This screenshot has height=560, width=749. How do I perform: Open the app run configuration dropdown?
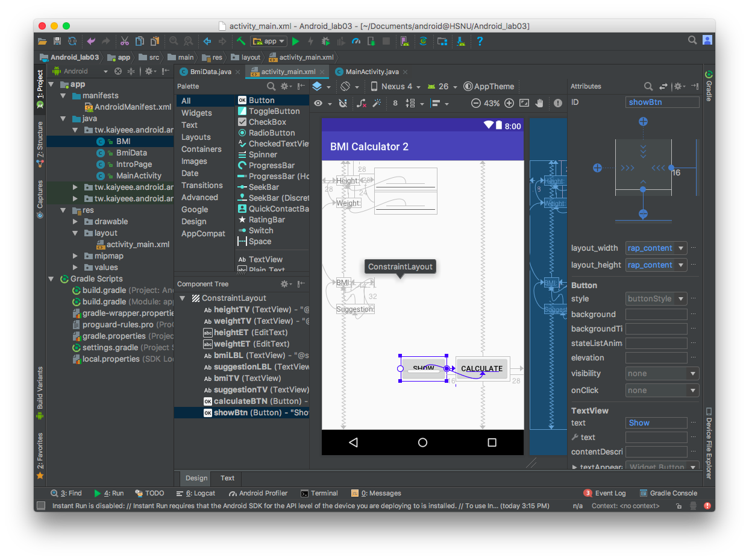(x=268, y=41)
